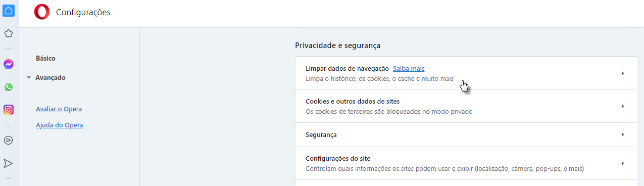Open Cookies e outros dados de sites

coord(467,106)
